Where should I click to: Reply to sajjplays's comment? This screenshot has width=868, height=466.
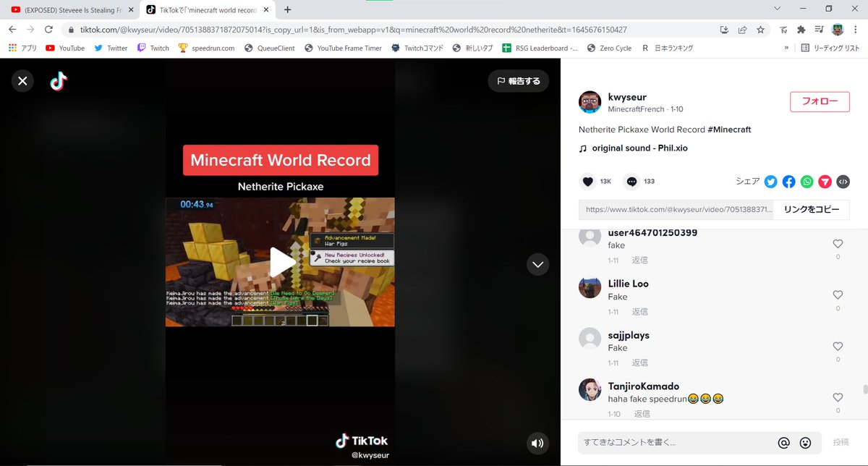click(x=639, y=363)
